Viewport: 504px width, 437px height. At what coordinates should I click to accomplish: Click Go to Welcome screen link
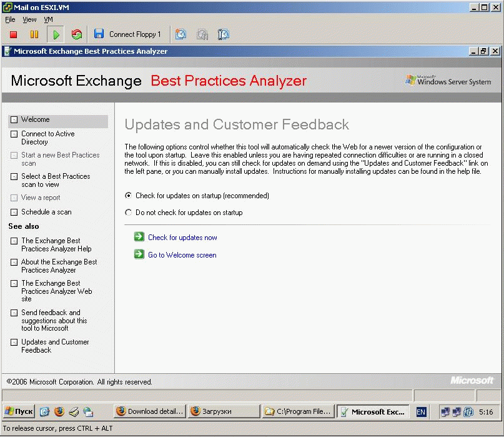pyautogui.click(x=182, y=255)
